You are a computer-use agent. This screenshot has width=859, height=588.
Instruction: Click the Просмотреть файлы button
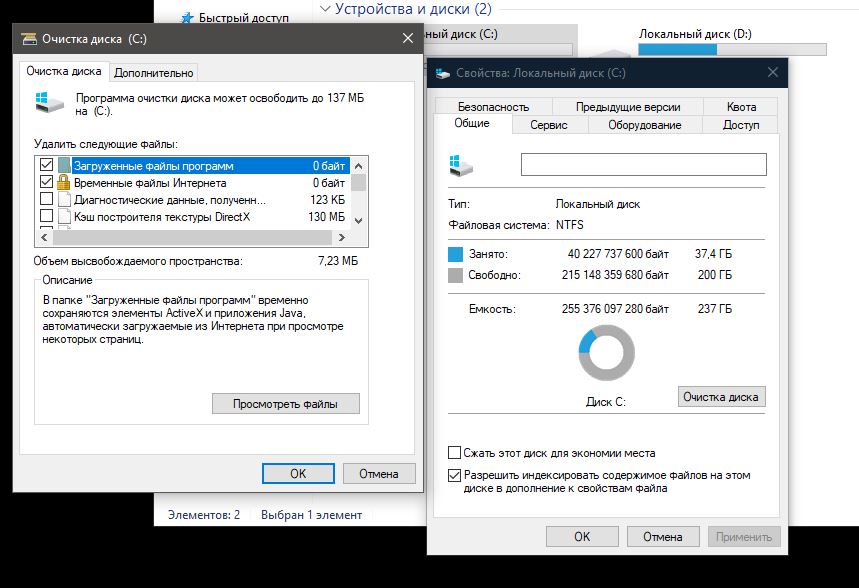[x=285, y=404]
